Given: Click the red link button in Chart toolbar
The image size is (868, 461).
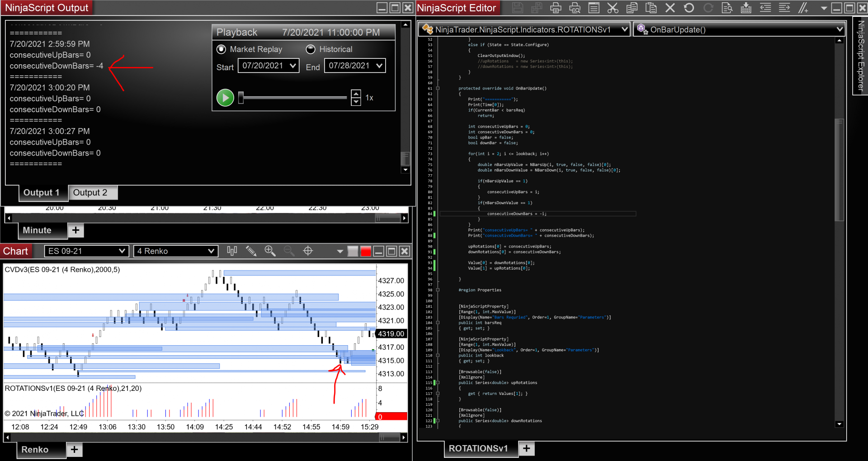Looking at the screenshot, I should pyautogui.click(x=366, y=251).
